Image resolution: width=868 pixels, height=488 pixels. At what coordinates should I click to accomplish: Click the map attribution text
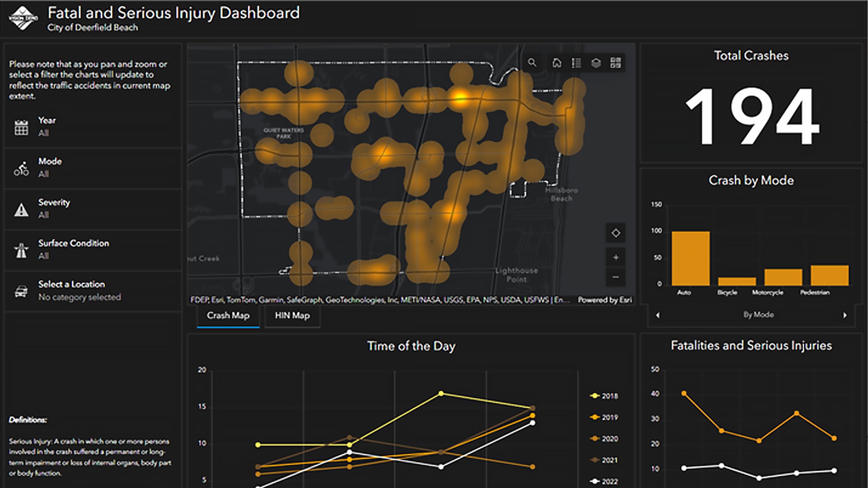pos(380,300)
